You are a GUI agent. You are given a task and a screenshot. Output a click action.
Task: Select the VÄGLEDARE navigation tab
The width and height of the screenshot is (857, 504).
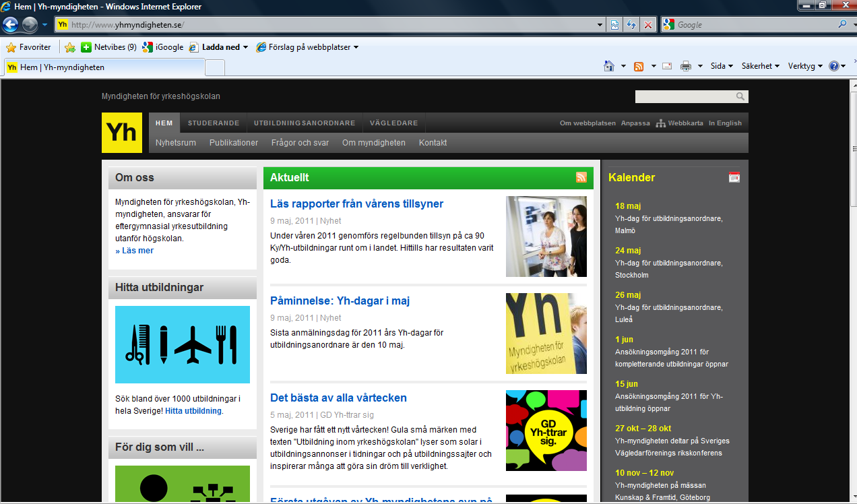393,123
